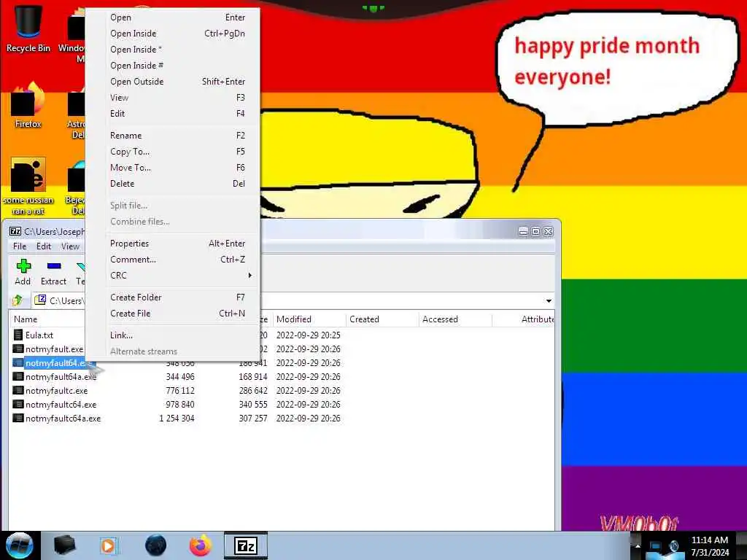Expand the address bar path dropdown
This screenshot has height=560, width=747.
pyautogui.click(x=549, y=301)
